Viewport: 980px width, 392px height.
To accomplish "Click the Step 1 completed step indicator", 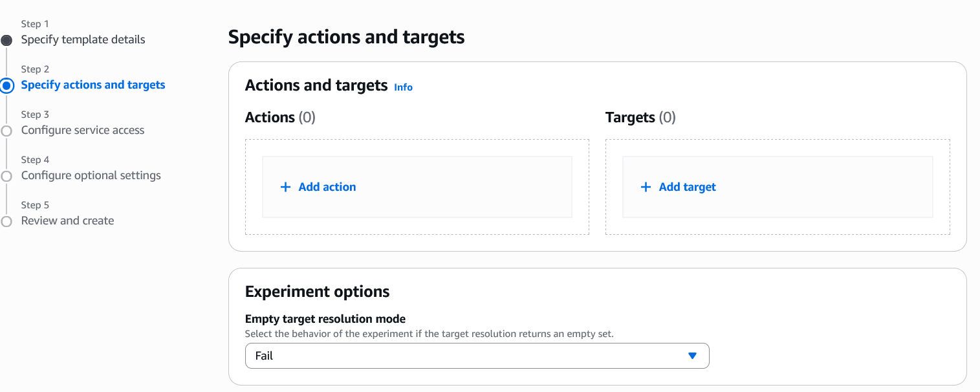I will point(7,39).
